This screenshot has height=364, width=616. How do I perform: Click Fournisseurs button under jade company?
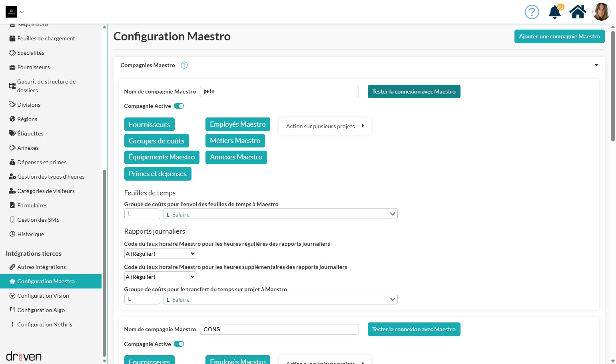point(149,124)
